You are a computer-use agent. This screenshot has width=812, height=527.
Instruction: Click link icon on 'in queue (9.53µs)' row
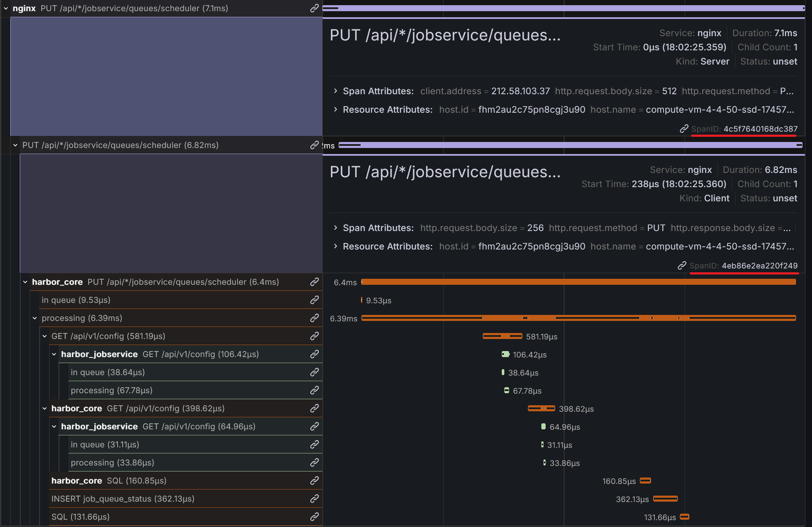[315, 300]
